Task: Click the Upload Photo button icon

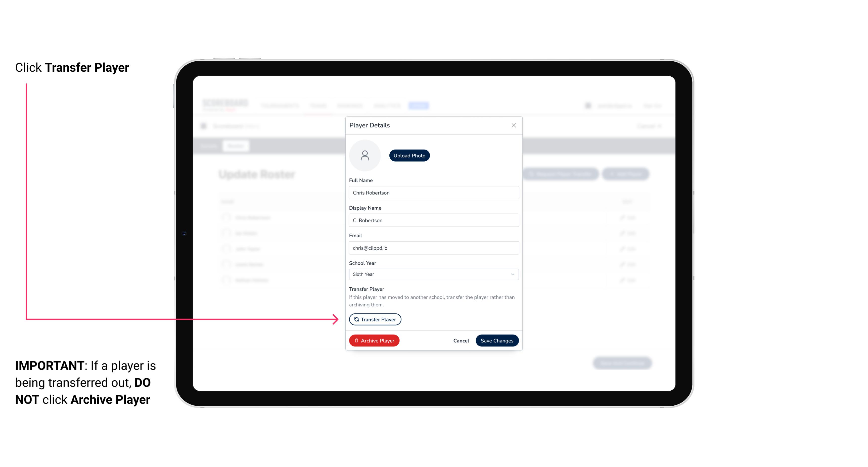Action: (409, 156)
